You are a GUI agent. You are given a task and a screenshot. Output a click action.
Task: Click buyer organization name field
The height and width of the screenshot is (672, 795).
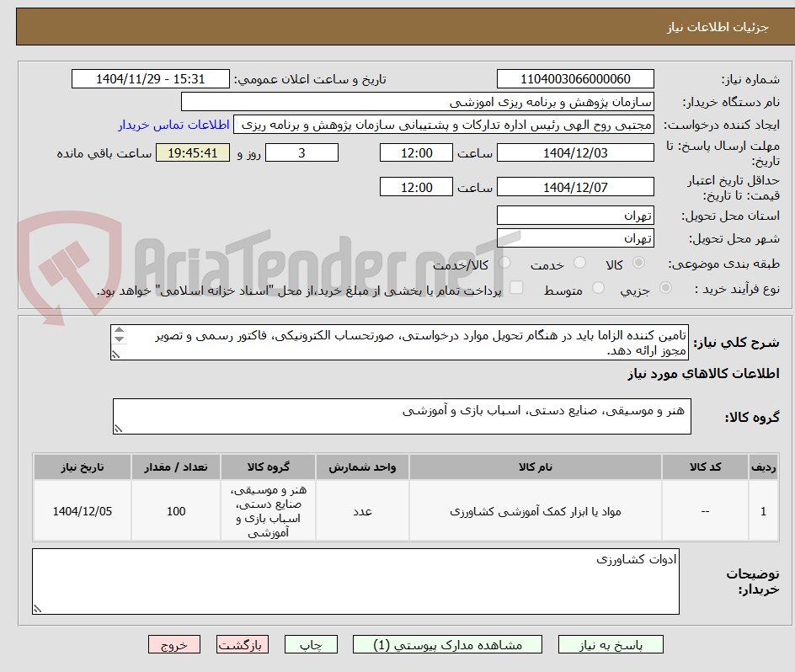coord(417,102)
